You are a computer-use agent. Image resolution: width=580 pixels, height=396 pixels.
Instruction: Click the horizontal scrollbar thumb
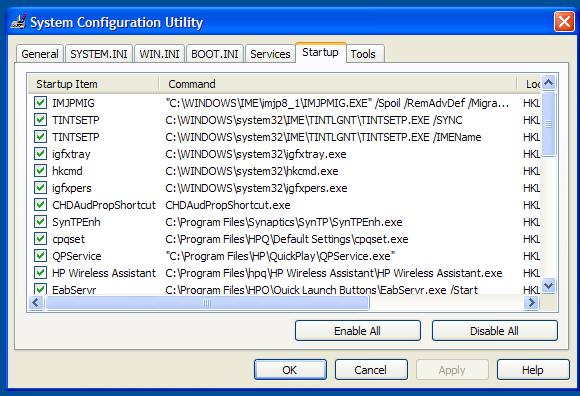tap(207, 303)
